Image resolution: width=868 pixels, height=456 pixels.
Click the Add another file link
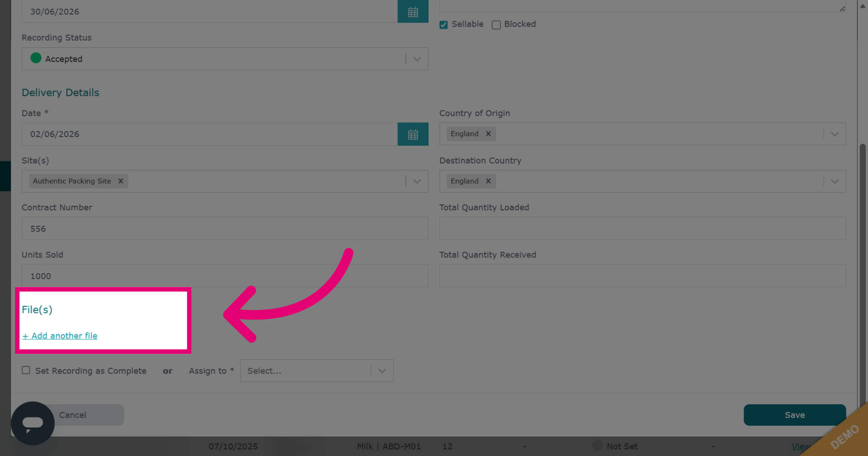point(60,336)
